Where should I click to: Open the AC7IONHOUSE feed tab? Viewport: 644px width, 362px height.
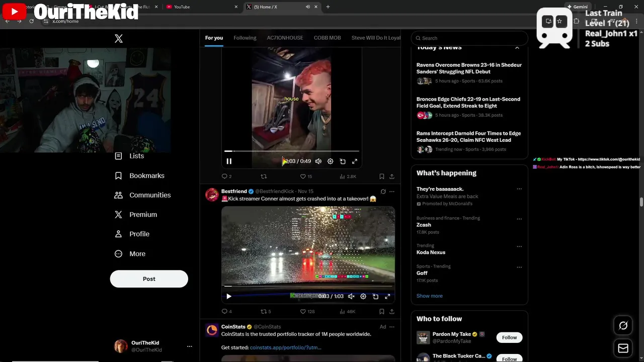(285, 38)
